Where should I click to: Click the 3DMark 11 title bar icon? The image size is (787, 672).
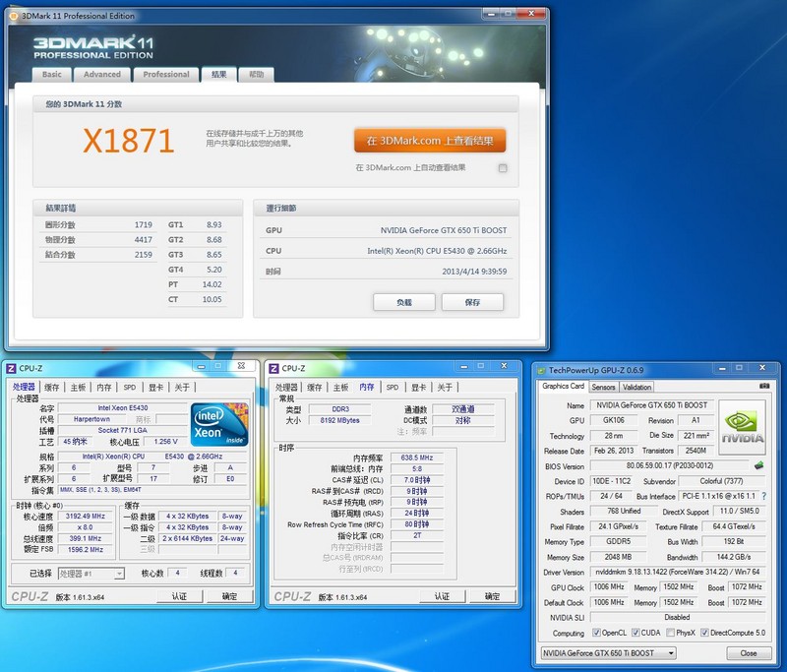coord(14,16)
